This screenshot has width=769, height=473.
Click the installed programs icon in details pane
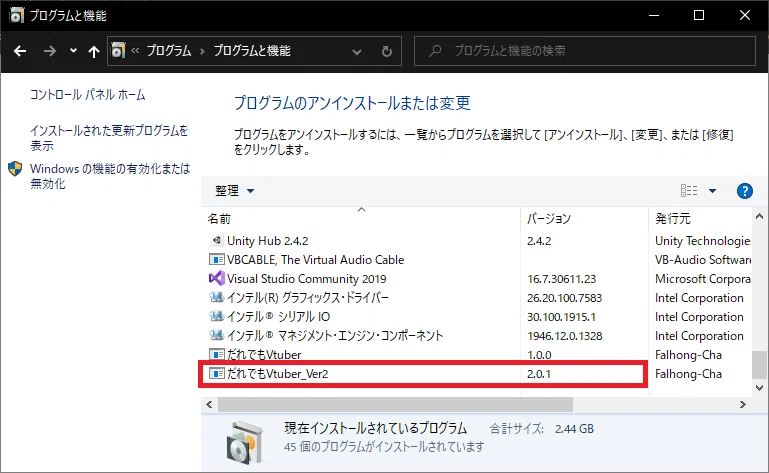point(245,443)
